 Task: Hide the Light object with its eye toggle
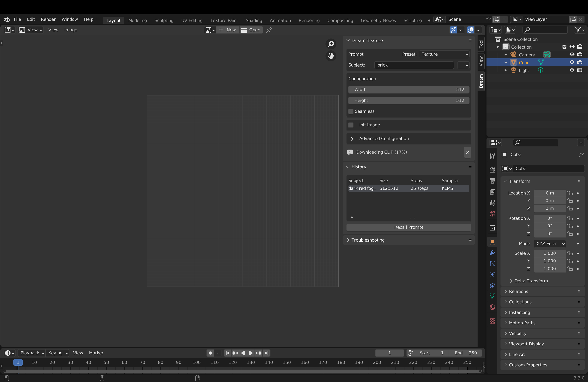pyautogui.click(x=572, y=70)
